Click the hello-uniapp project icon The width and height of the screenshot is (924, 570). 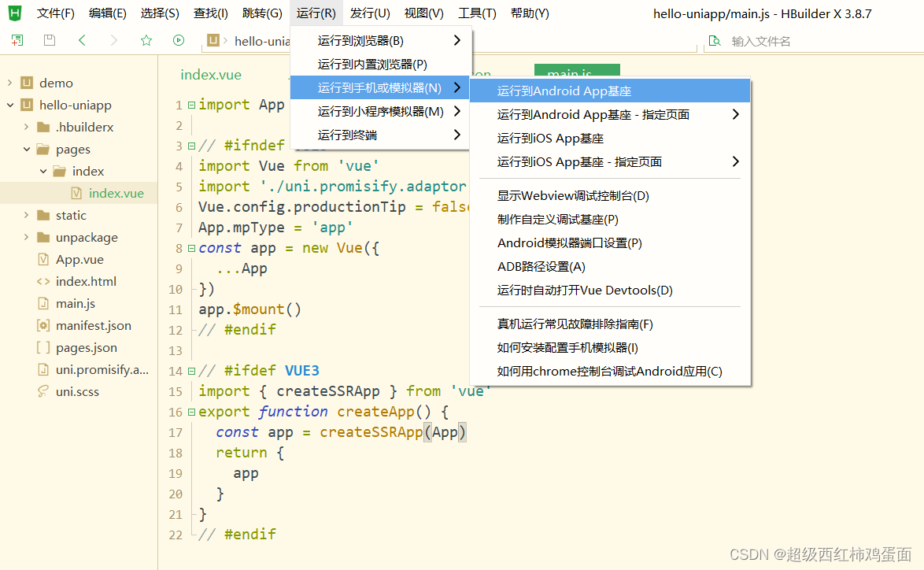[x=27, y=105]
